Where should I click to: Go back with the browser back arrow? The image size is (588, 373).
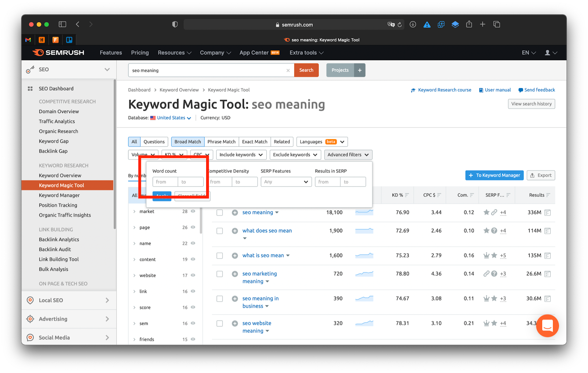(78, 24)
